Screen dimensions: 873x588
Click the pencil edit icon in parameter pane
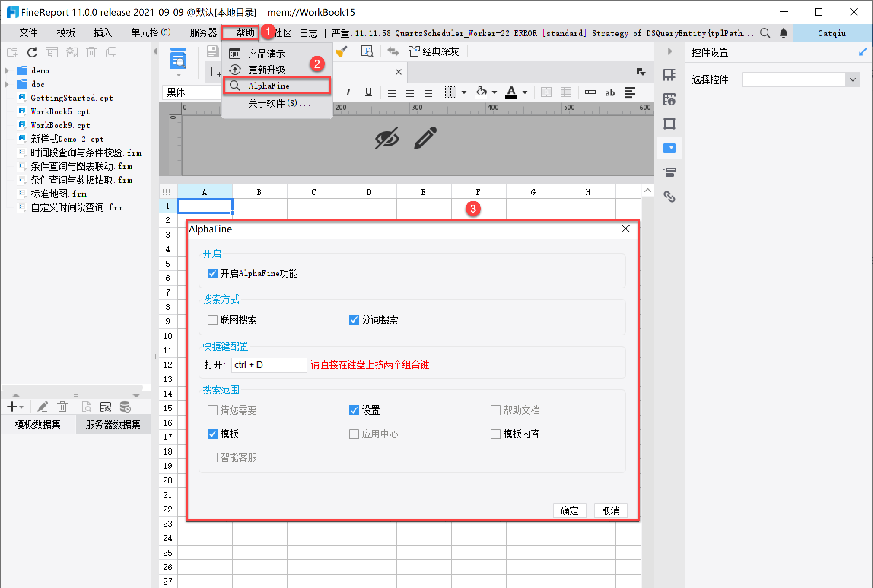tap(425, 138)
